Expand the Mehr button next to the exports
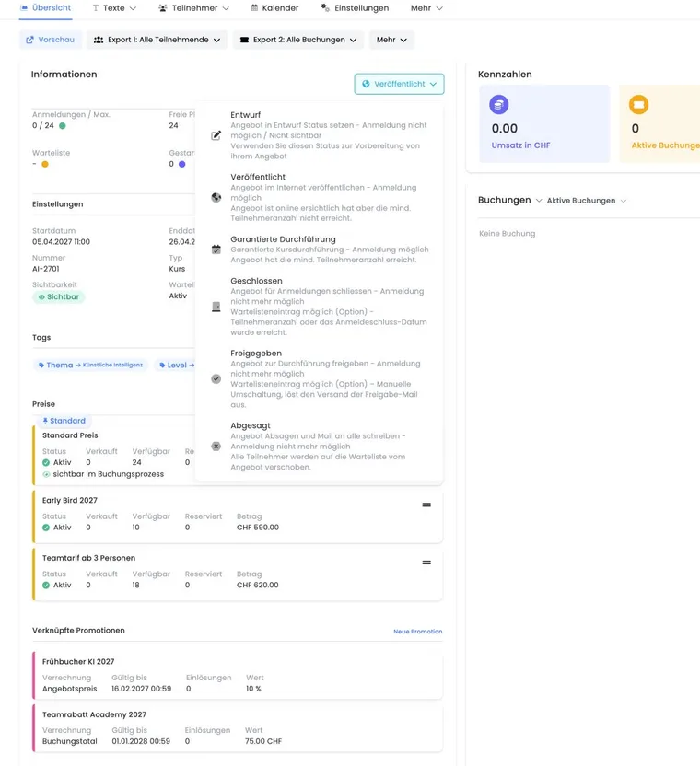Screen dimensions: 700x766 click(x=391, y=40)
